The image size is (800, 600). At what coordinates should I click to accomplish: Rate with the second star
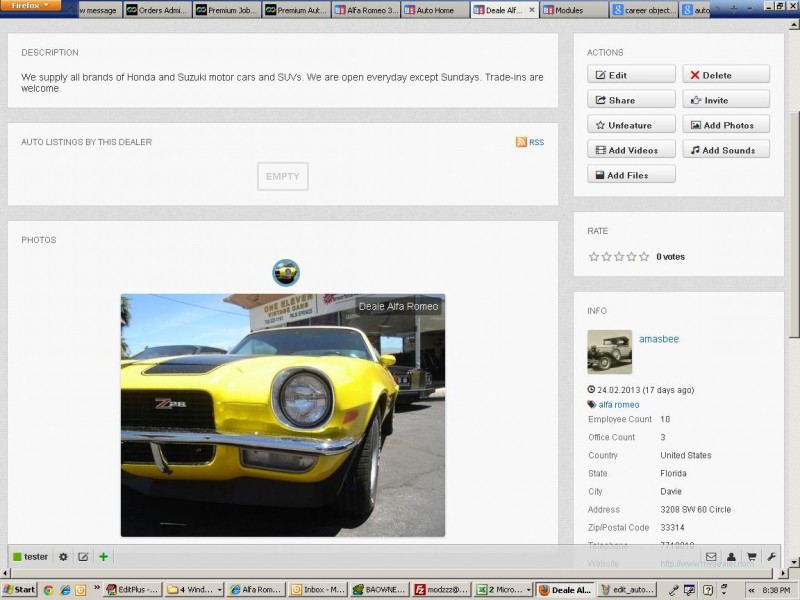tap(606, 256)
